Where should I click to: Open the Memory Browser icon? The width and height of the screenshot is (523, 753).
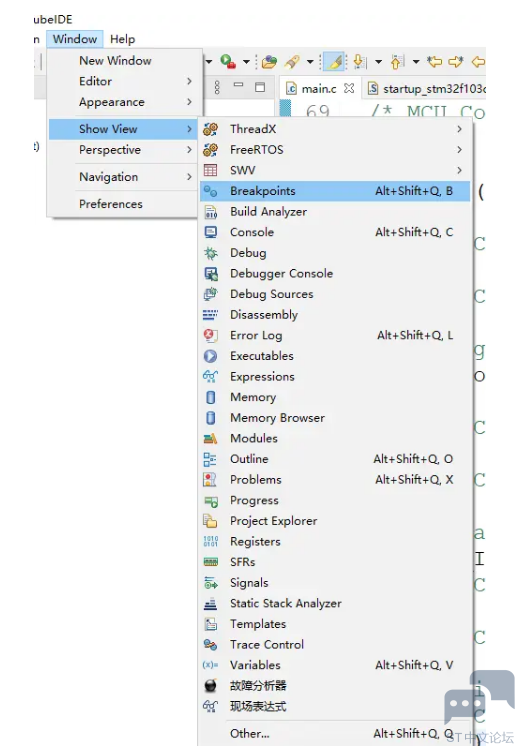pyautogui.click(x=210, y=418)
